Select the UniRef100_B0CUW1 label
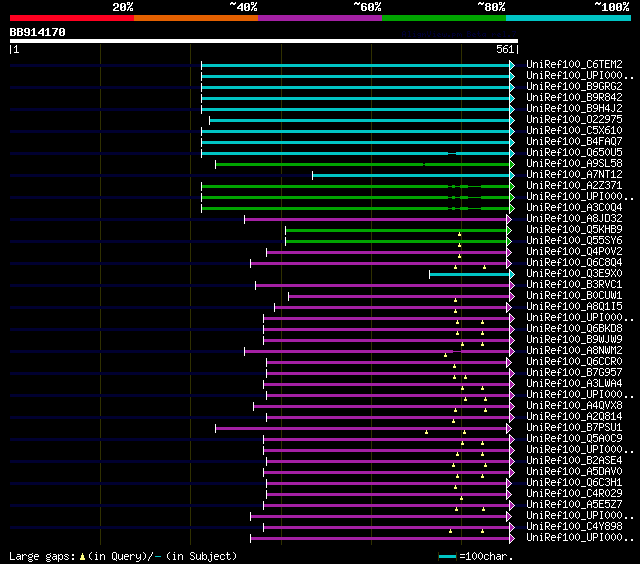Screen dimensions: 640x564 (574, 296)
